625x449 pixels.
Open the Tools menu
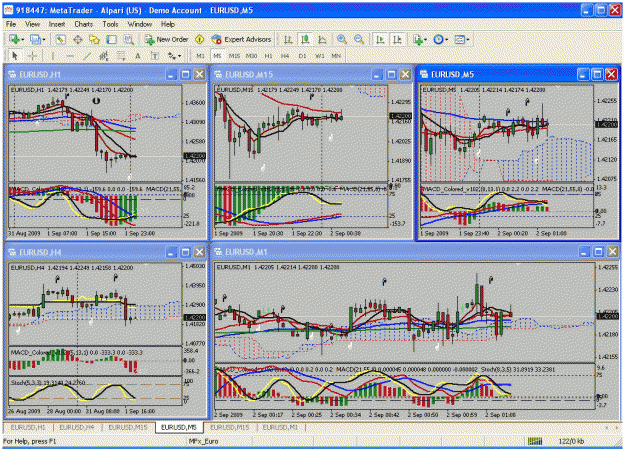click(x=110, y=24)
